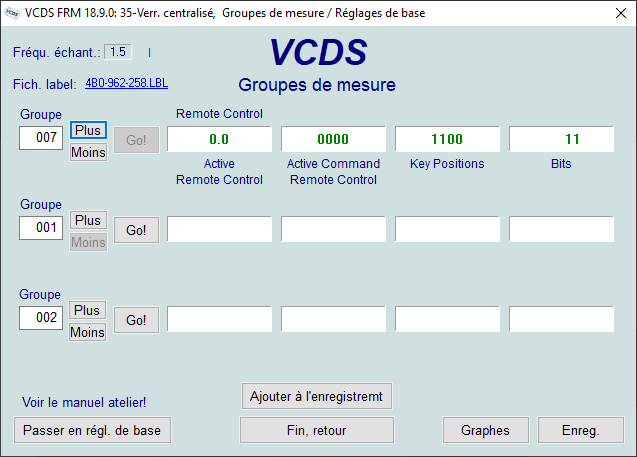Click the Groupe 002 number field

(x=41, y=318)
